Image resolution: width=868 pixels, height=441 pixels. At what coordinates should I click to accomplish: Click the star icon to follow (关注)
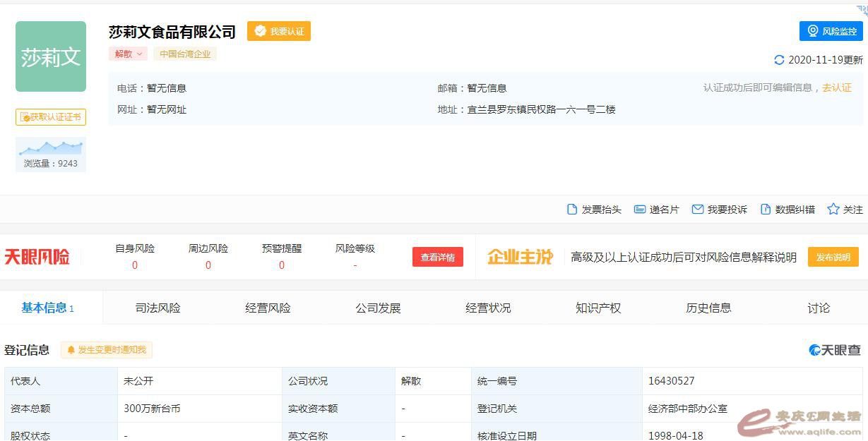tap(833, 210)
